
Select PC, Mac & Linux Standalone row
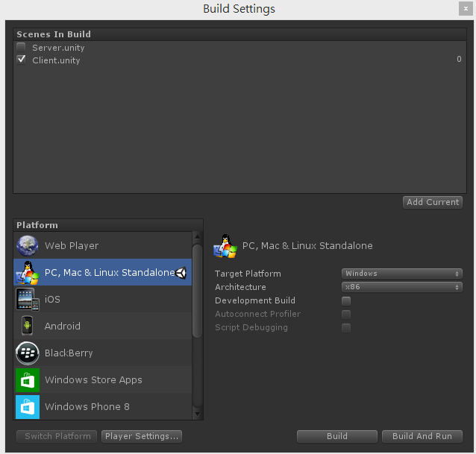[103, 272]
